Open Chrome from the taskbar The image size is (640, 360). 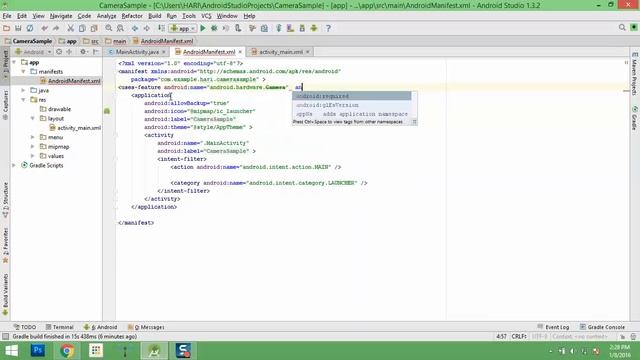tap(67, 351)
